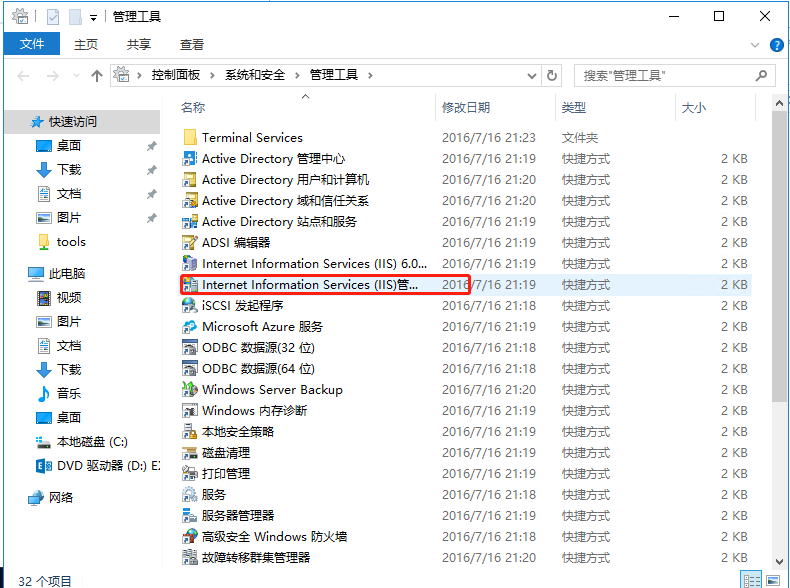Sort by the 修改日期 column header
The width and height of the screenshot is (790, 588).
point(466,107)
